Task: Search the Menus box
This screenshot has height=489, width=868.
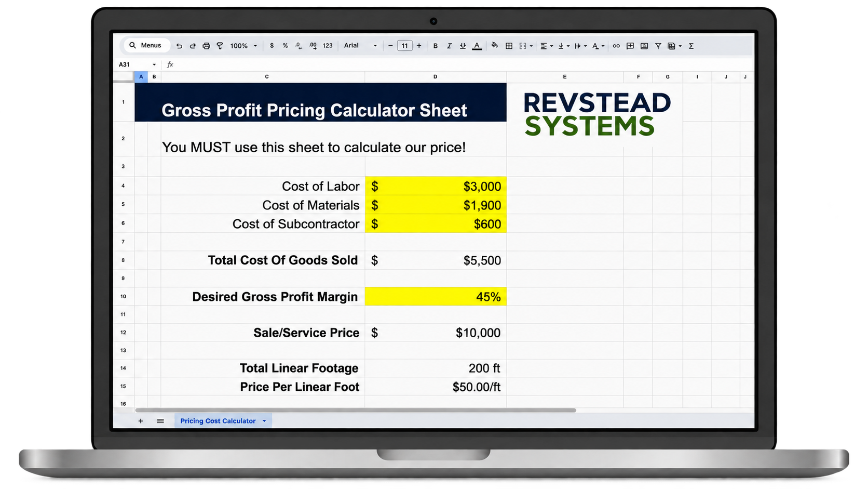Action: 146,46
